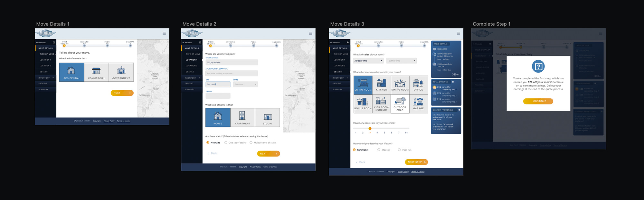The height and width of the screenshot is (200, 644).
Task: Select the Bonus Room tile
Action: (363, 104)
